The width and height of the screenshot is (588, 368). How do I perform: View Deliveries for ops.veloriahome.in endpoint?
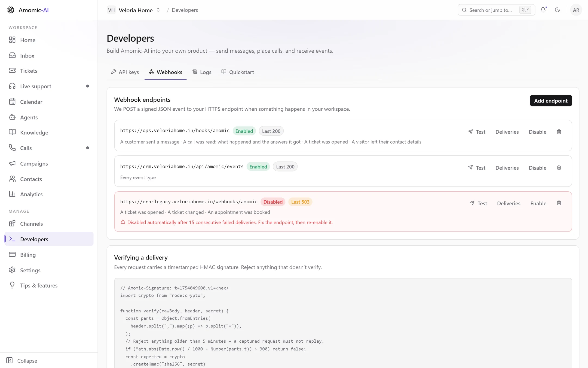[507, 132]
